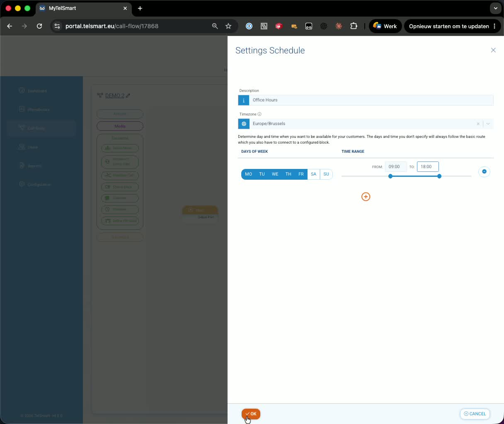Click the blue filled section of time slider
Screen dimensions: 504x424
point(415,176)
